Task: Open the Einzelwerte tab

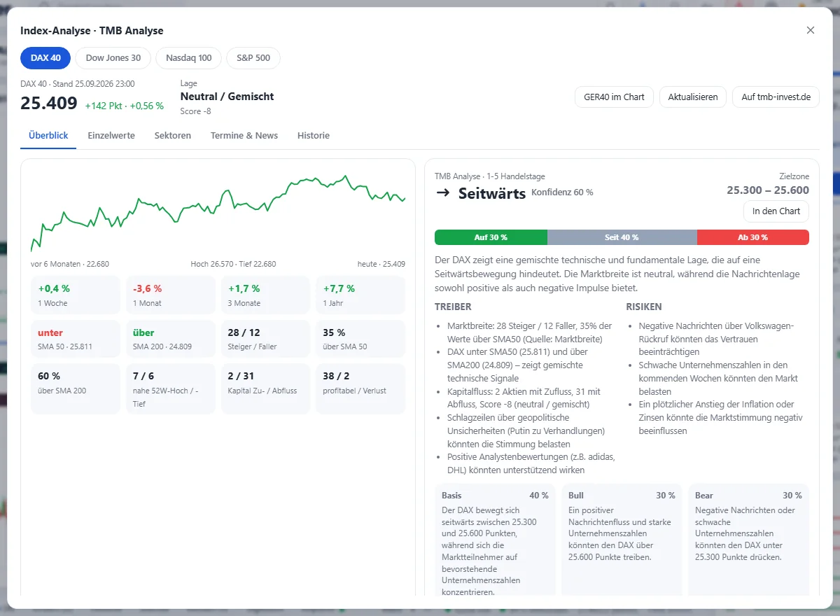Action: point(111,136)
